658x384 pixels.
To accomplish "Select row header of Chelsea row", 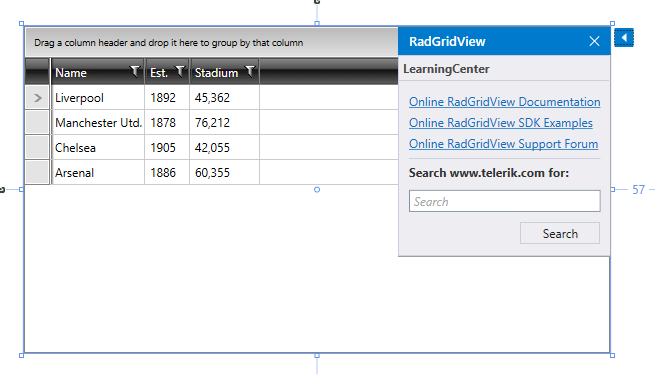I will tap(37, 148).
